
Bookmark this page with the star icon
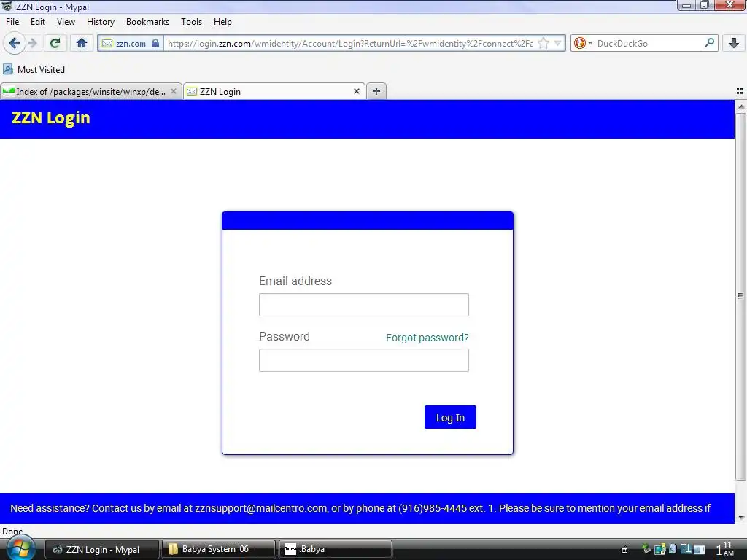[543, 43]
